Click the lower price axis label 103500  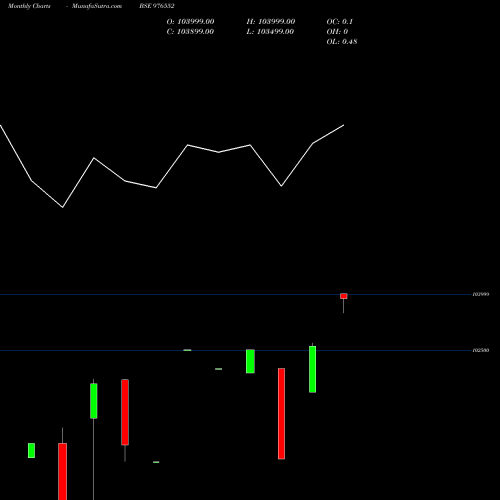tap(481, 350)
